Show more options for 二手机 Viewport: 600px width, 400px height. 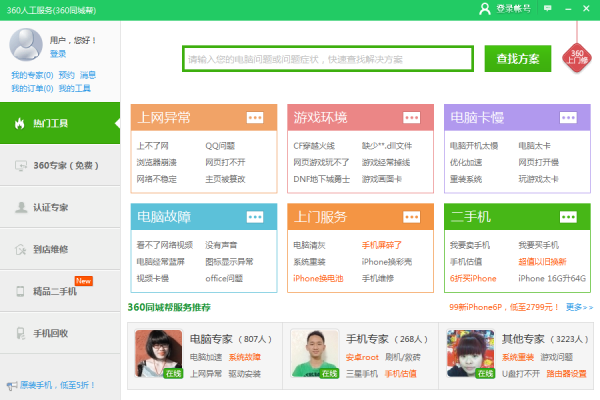(569, 217)
